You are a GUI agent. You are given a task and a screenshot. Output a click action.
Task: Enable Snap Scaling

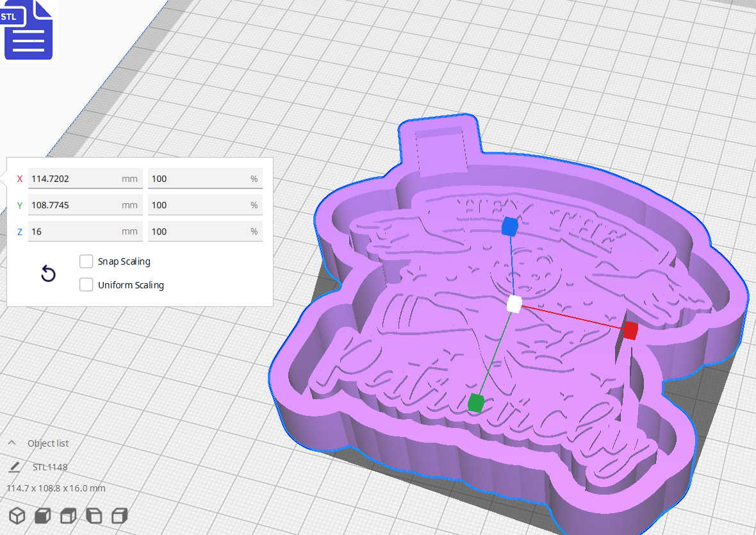[86, 261]
